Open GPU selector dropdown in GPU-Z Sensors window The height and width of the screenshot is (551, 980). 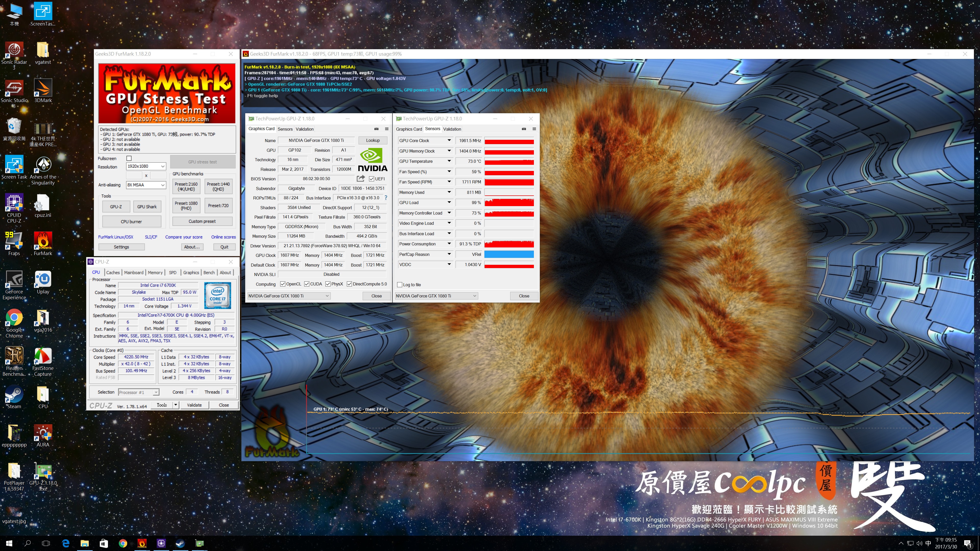point(436,296)
